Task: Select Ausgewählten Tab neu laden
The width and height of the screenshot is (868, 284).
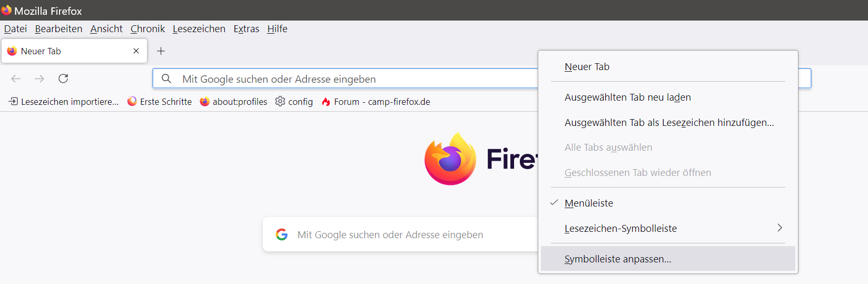Action: pos(627,97)
